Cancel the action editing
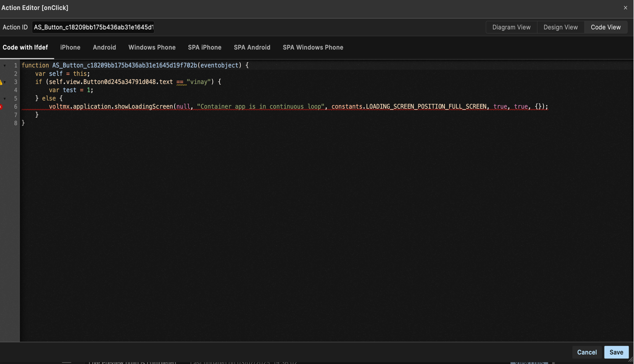 click(x=587, y=352)
